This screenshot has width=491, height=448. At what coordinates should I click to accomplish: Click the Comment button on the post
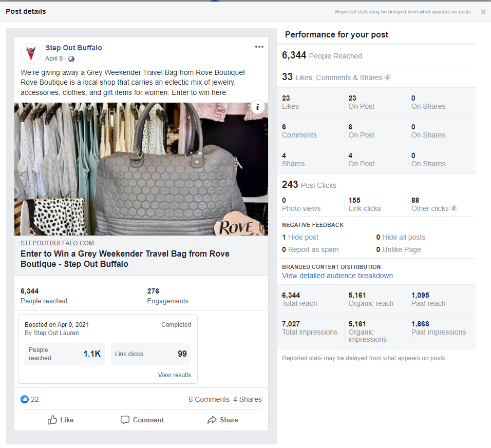click(142, 420)
